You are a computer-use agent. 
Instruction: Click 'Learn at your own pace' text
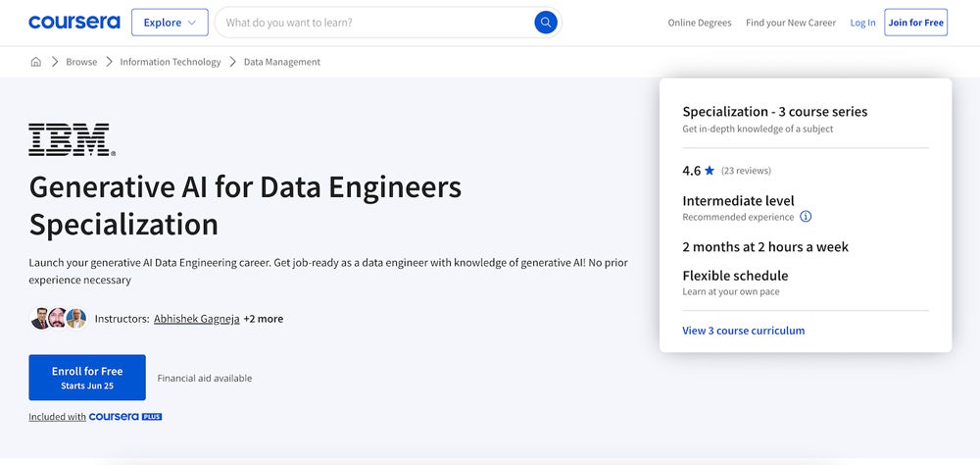click(x=731, y=291)
